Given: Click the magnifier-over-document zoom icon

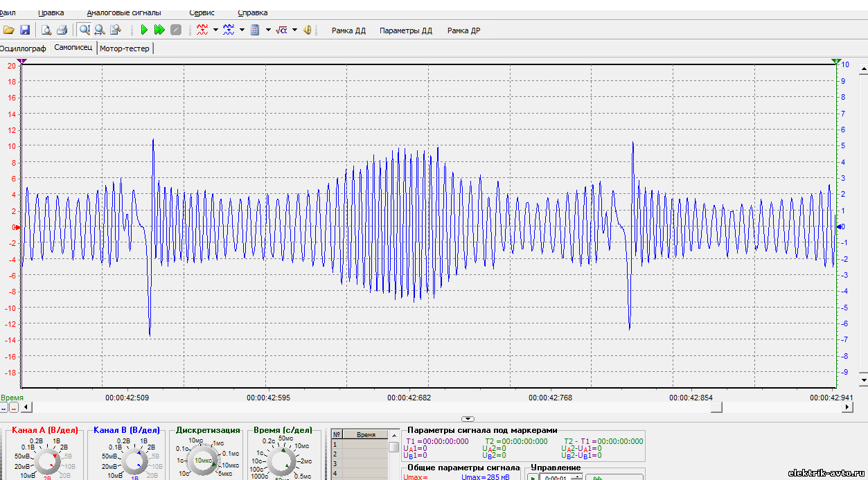Looking at the screenshot, I should tap(116, 30).
